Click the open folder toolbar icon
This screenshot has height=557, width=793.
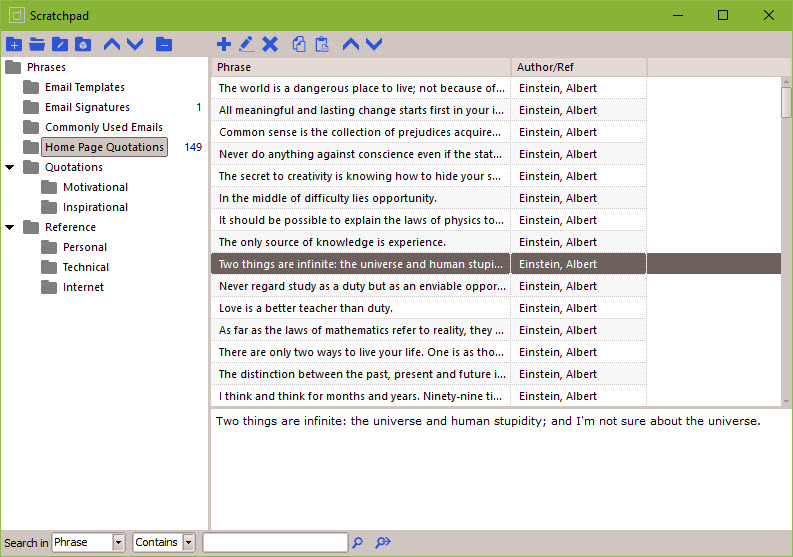tap(37, 45)
